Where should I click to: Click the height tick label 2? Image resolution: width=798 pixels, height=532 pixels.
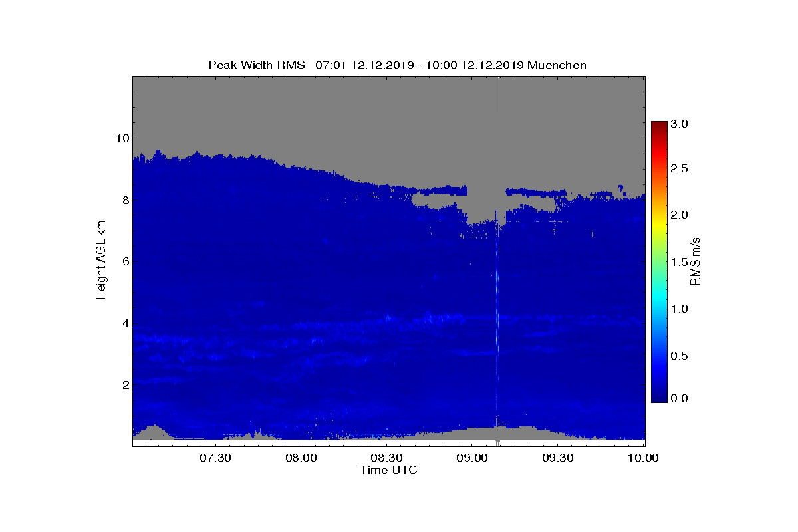pyautogui.click(x=124, y=384)
